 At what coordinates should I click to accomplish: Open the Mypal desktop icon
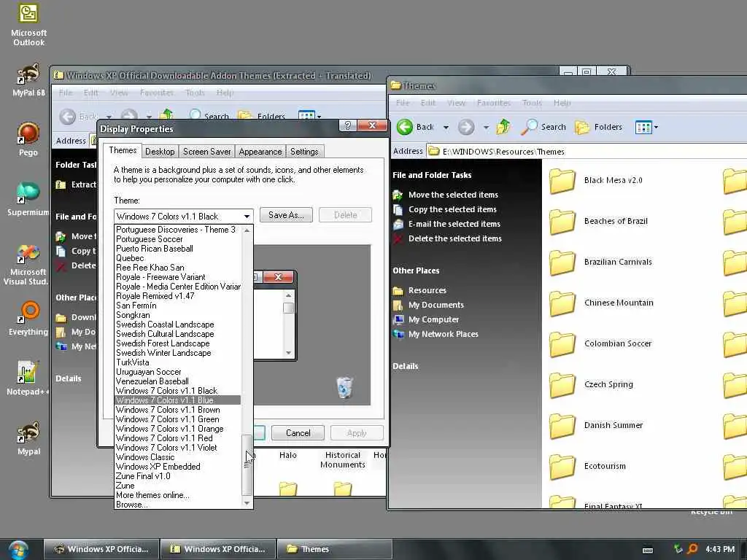28,438
